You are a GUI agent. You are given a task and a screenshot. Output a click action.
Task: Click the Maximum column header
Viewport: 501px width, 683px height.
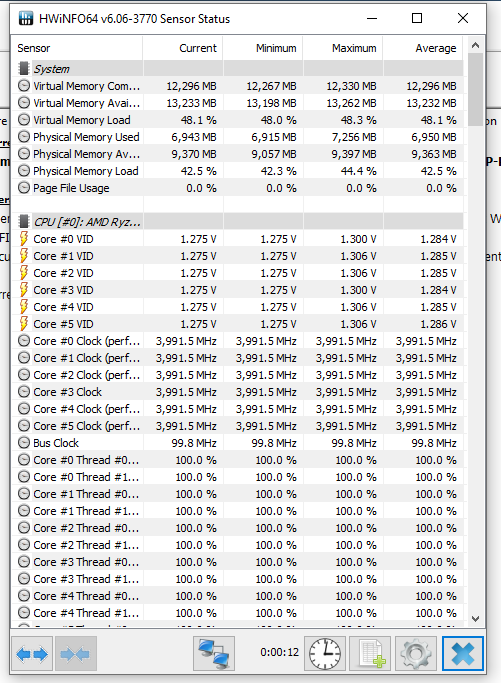tap(343, 48)
